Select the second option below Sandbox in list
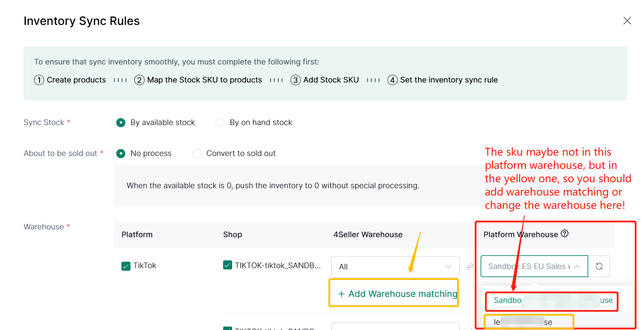This screenshot has height=330, width=644. coord(529,322)
